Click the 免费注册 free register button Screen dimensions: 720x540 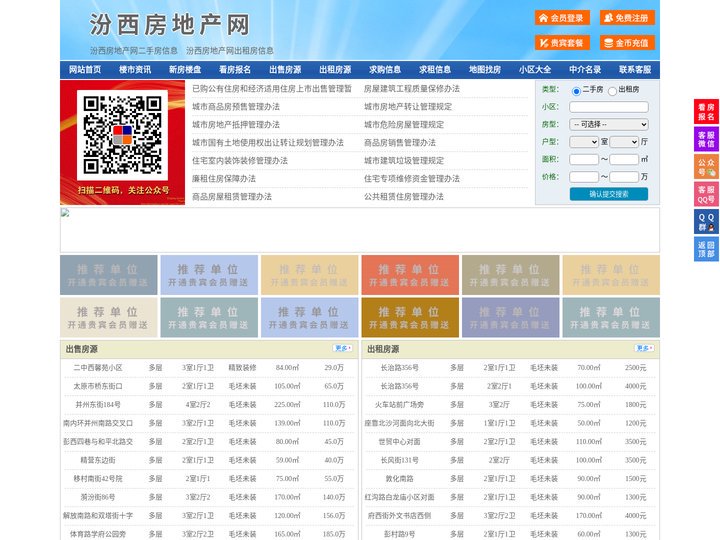[x=627, y=18]
